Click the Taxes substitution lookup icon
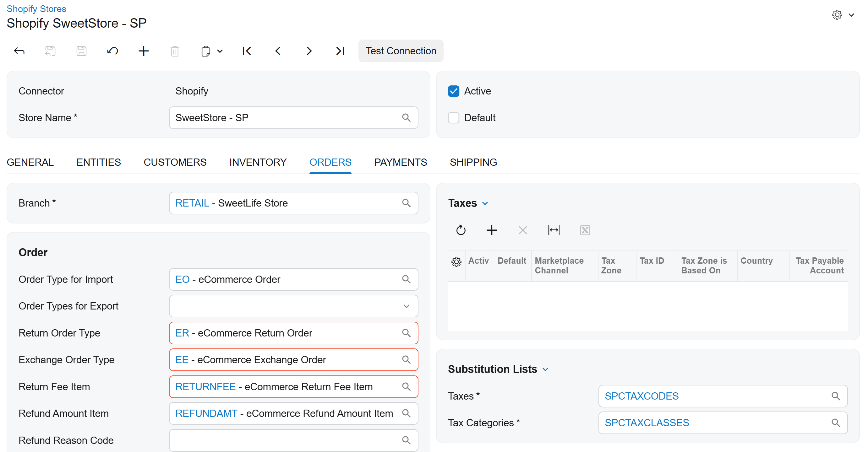 (x=835, y=396)
